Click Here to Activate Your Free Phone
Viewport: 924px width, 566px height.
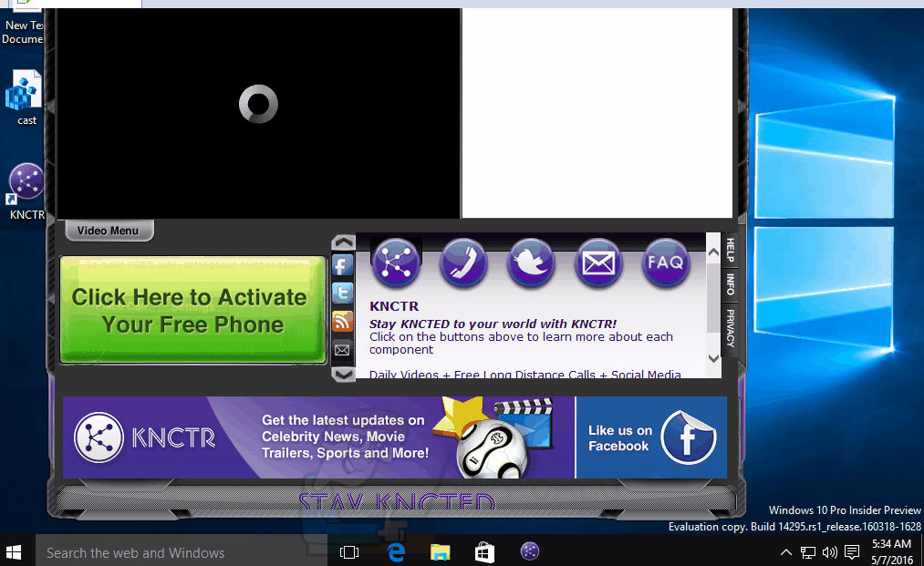[x=192, y=310]
